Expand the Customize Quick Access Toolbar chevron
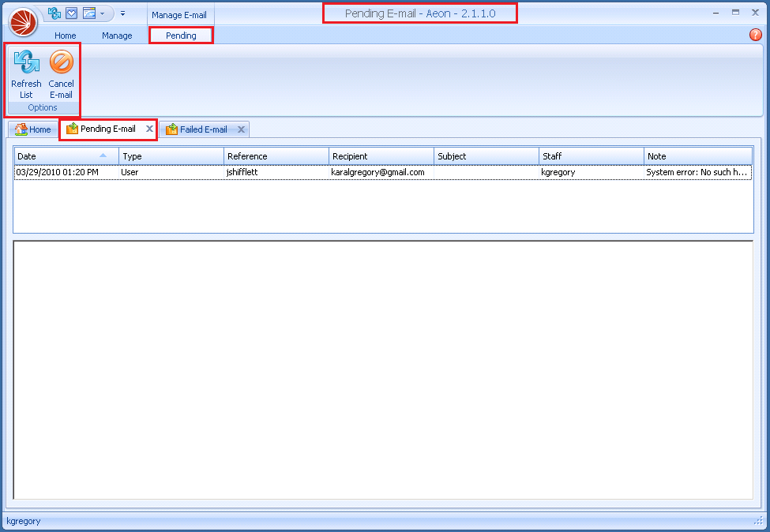Image resolution: width=770 pixels, height=532 pixels. pos(122,13)
